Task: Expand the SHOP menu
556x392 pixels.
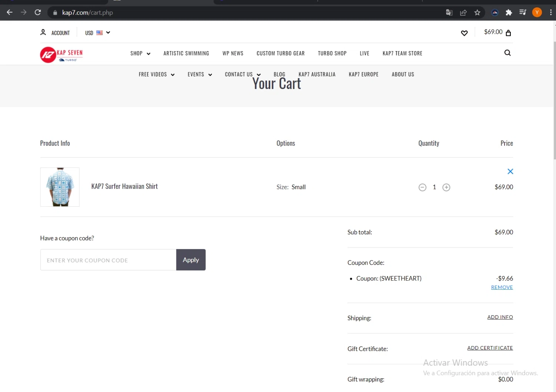Action: point(140,53)
